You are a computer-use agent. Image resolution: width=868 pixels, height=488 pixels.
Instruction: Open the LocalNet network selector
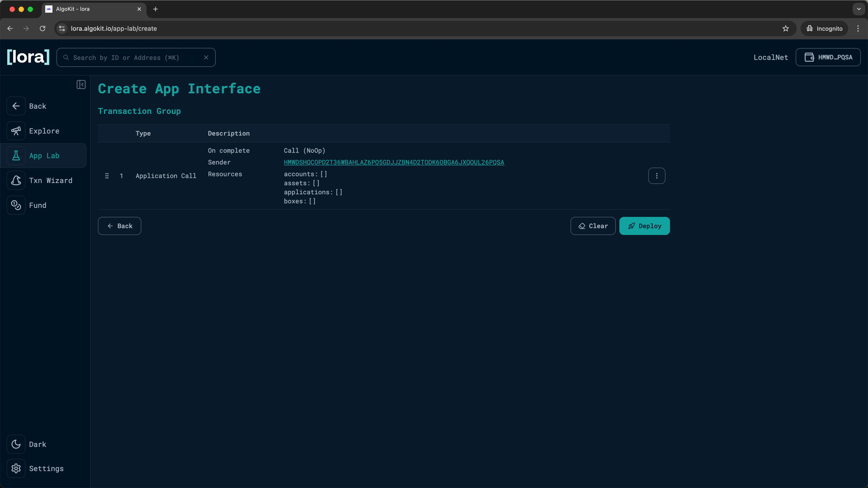(771, 57)
